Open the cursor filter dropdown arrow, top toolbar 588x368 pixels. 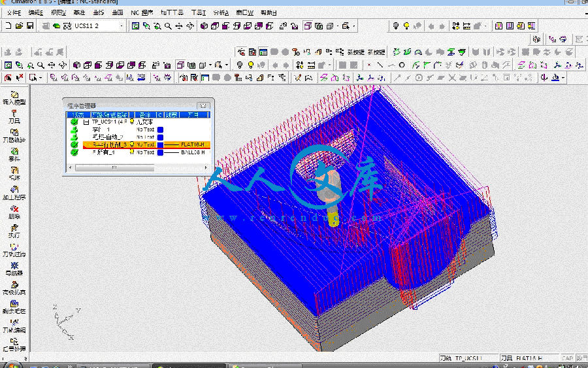353,26
